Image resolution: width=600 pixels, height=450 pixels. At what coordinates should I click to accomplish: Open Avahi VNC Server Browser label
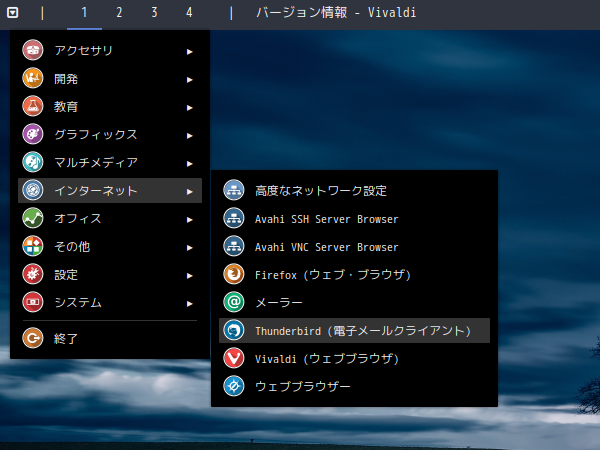pos(326,247)
